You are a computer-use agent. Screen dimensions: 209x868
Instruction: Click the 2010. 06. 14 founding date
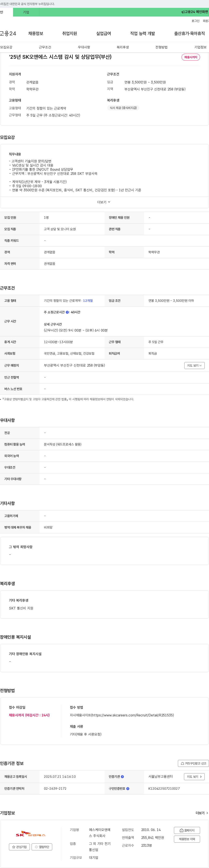[151, 830]
